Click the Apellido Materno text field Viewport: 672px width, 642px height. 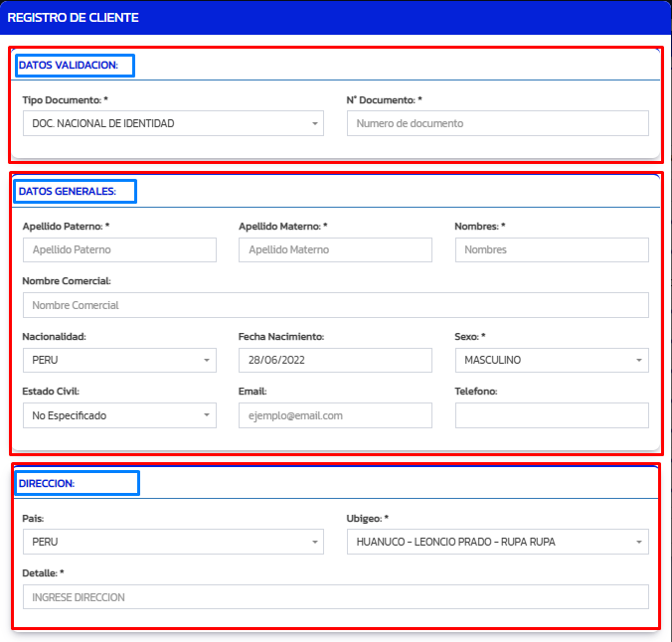(x=335, y=249)
